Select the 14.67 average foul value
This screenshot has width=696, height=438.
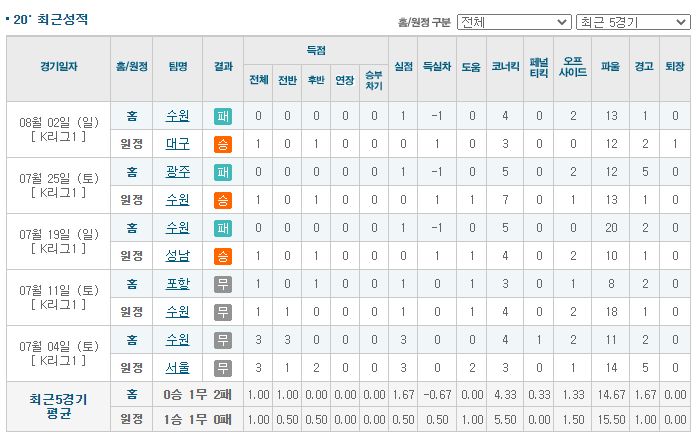(611, 395)
